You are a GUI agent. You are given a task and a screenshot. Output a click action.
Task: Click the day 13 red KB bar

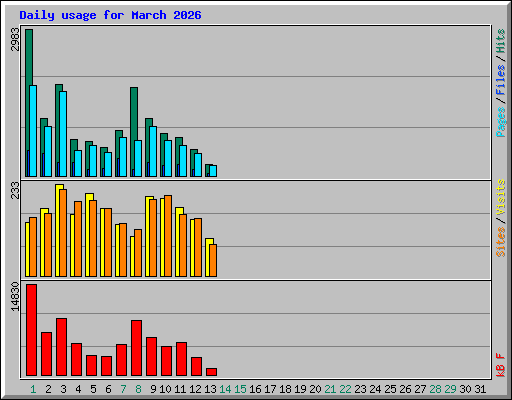coord(211,372)
